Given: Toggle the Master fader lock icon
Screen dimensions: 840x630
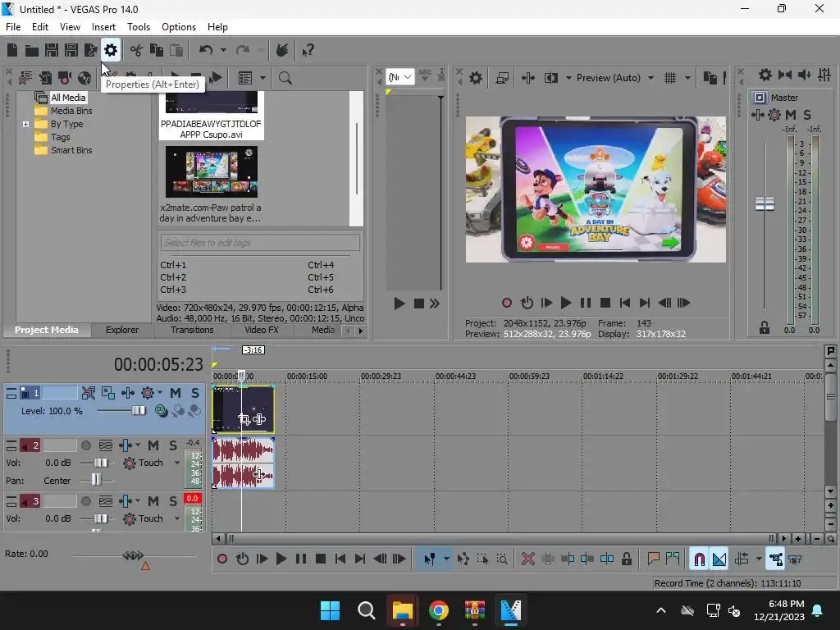Looking at the screenshot, I should click(765, 327).
